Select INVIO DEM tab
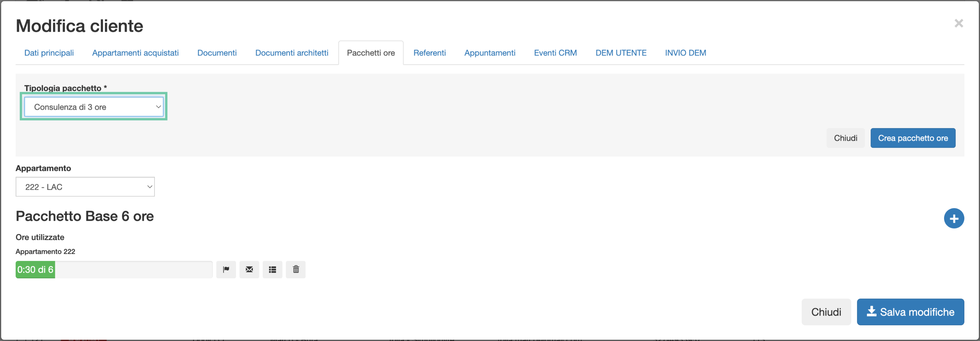Screen dimensions: 980x341 click(686, 53)
